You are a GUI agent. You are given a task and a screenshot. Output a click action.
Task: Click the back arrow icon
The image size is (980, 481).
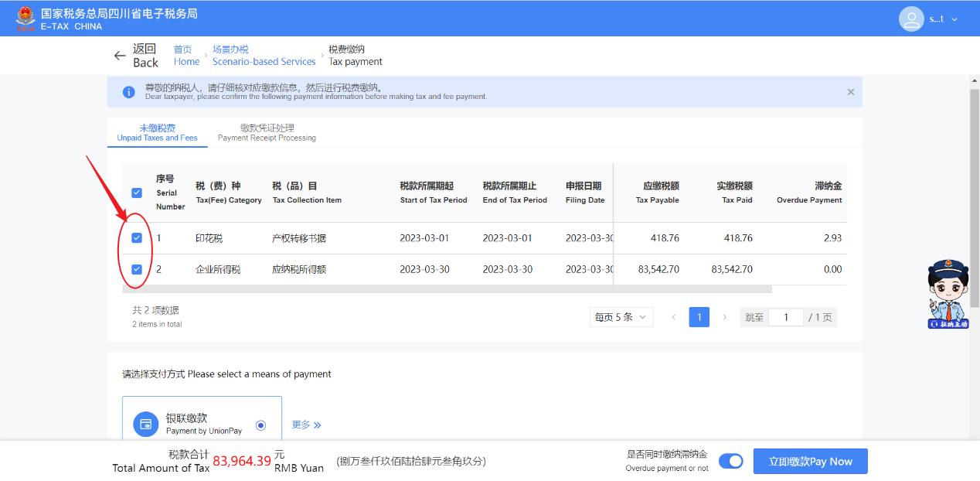click(120, 56)
